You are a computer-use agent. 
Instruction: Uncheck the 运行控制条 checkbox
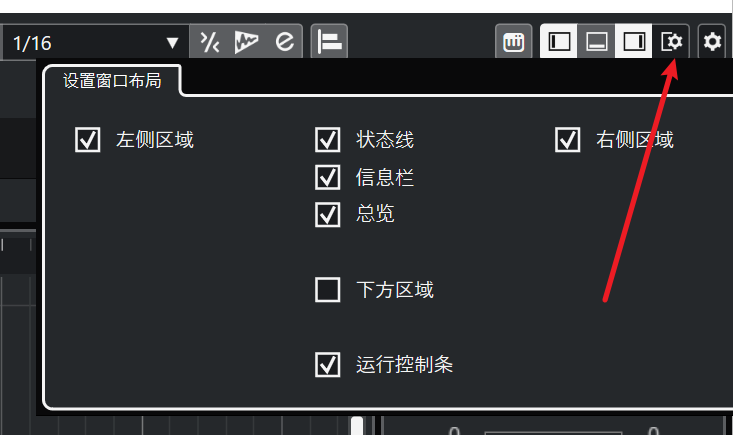[x=327, y=364]
